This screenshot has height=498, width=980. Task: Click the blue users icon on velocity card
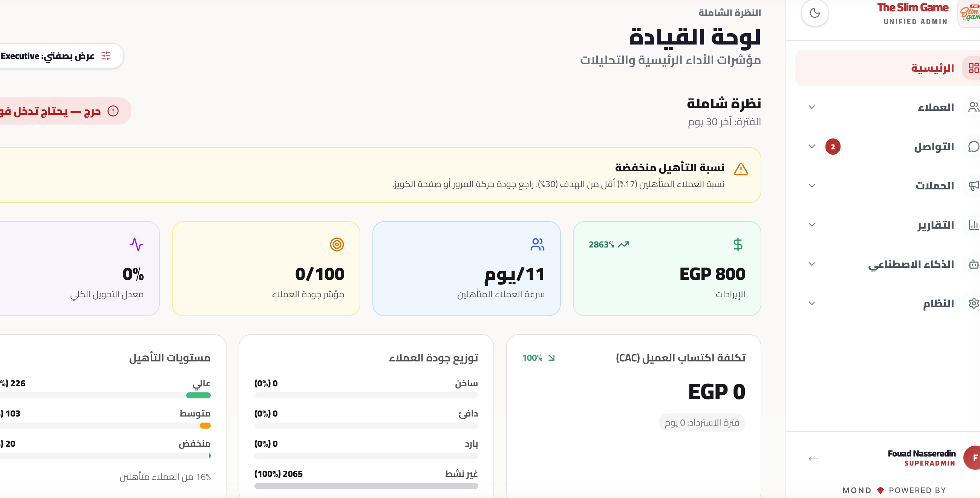pyautogui.click(x=537, y=244)
